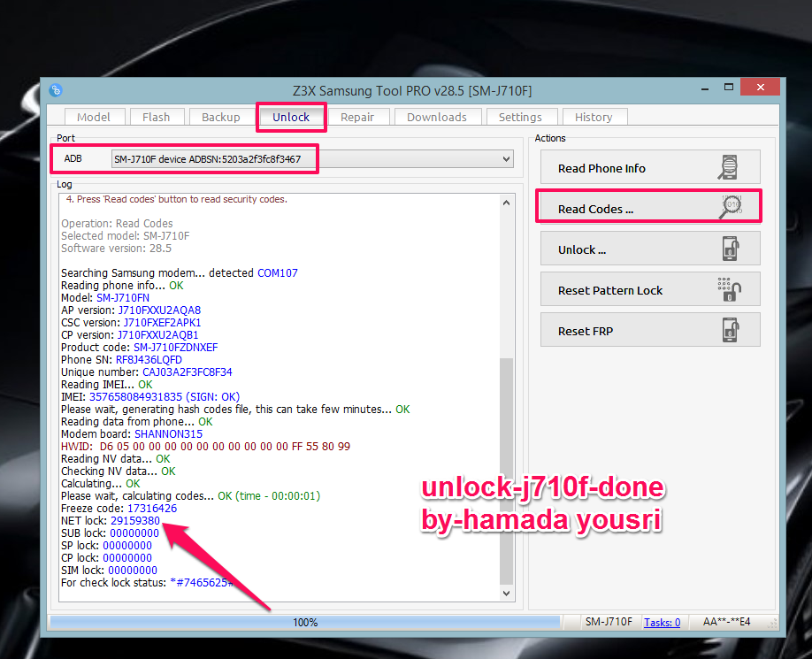Click the AA**-**E4 status bar entry
The width and height of the screenshot is (812, 659).
pos(726,622)
